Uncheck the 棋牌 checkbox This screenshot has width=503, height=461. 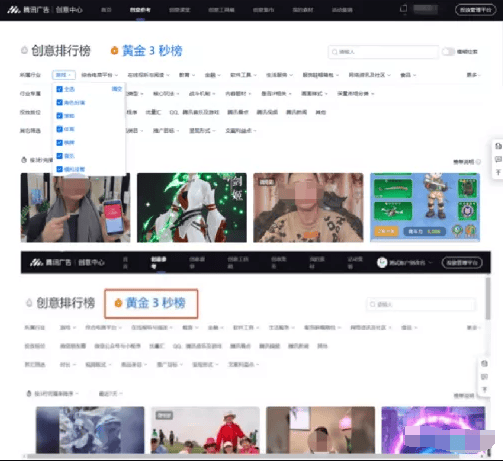click(x=60, y=143)
